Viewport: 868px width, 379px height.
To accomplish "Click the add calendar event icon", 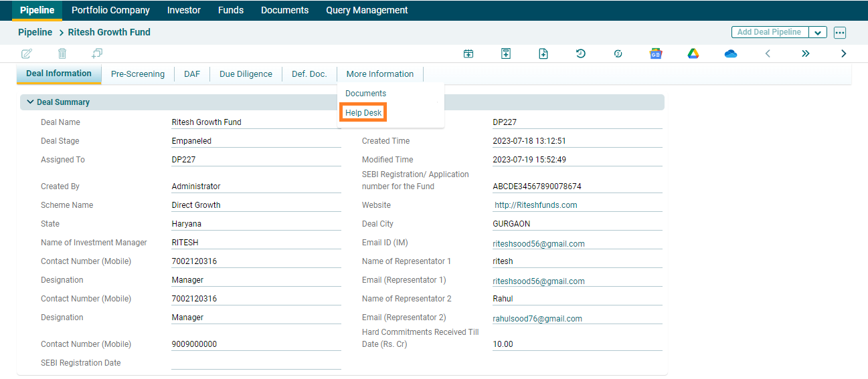I will (468, 53).
